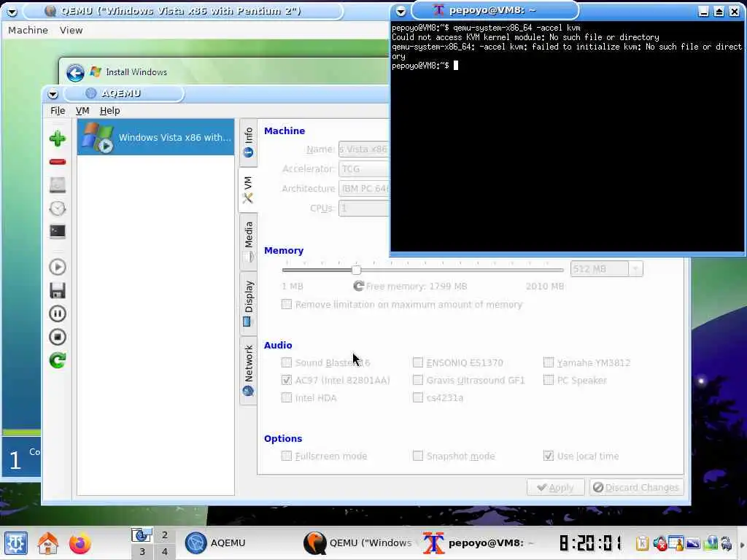
Task: Open the 512 MB memory size dropdown
Action: (x=635, y=269)
